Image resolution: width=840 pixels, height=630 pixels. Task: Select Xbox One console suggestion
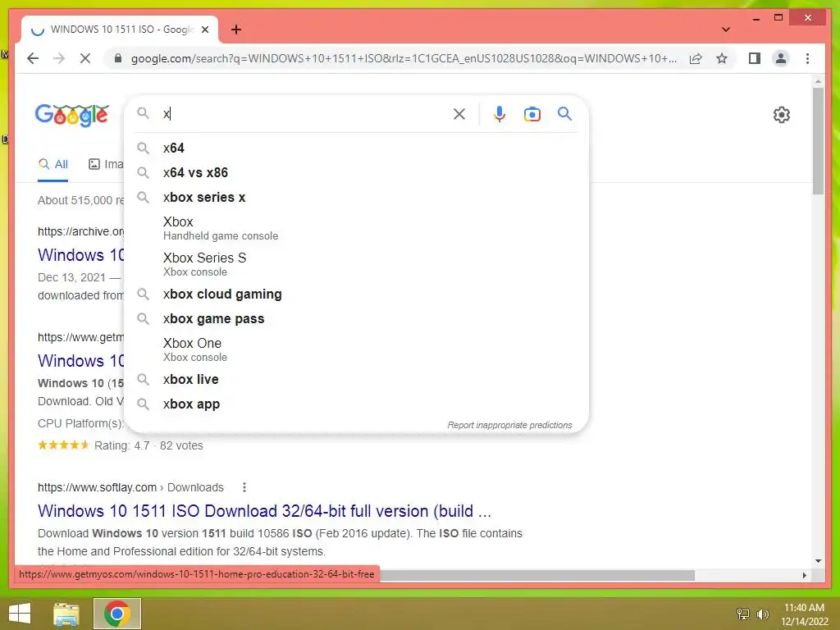tap(356, 349)
